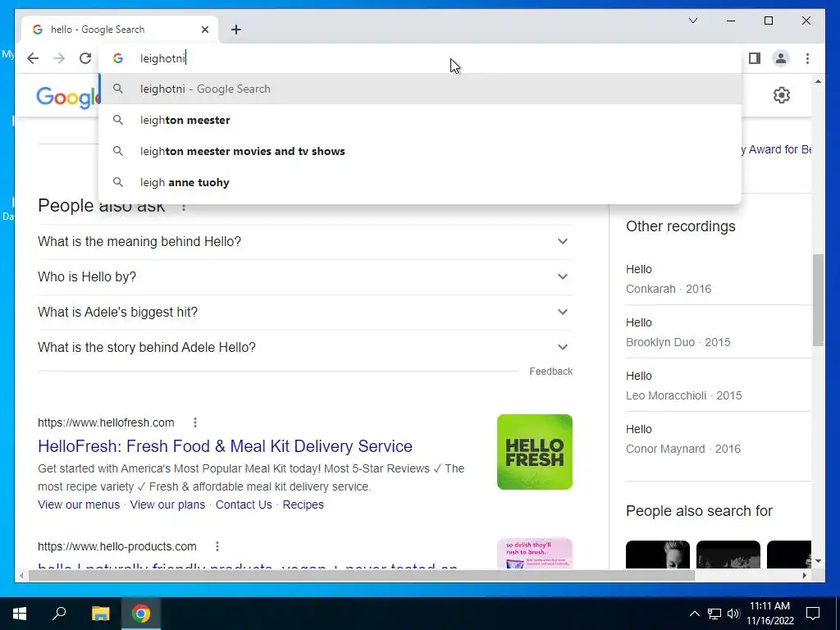
Task: Open a new tab with the plus button
Action: point(236,30)
